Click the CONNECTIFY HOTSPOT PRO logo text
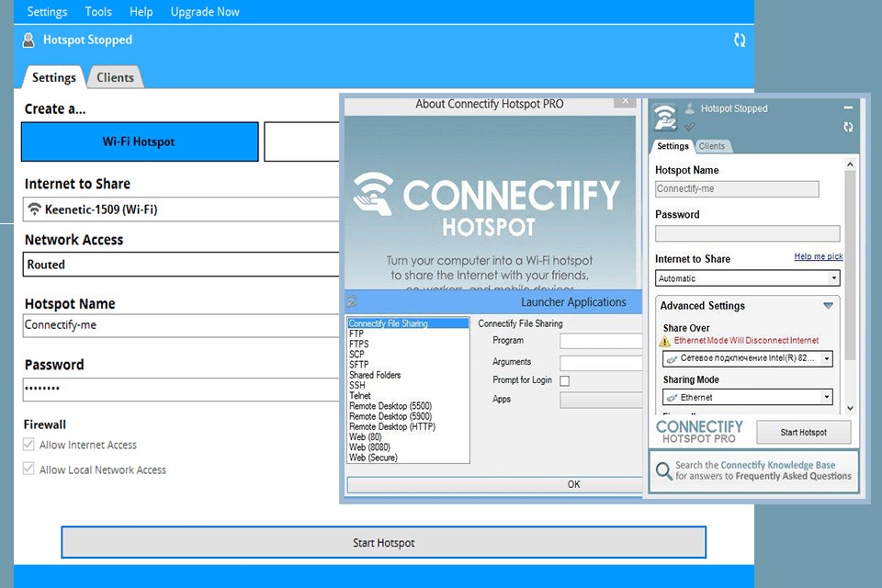This screenshot has width=882, height=588. (699, 430)
